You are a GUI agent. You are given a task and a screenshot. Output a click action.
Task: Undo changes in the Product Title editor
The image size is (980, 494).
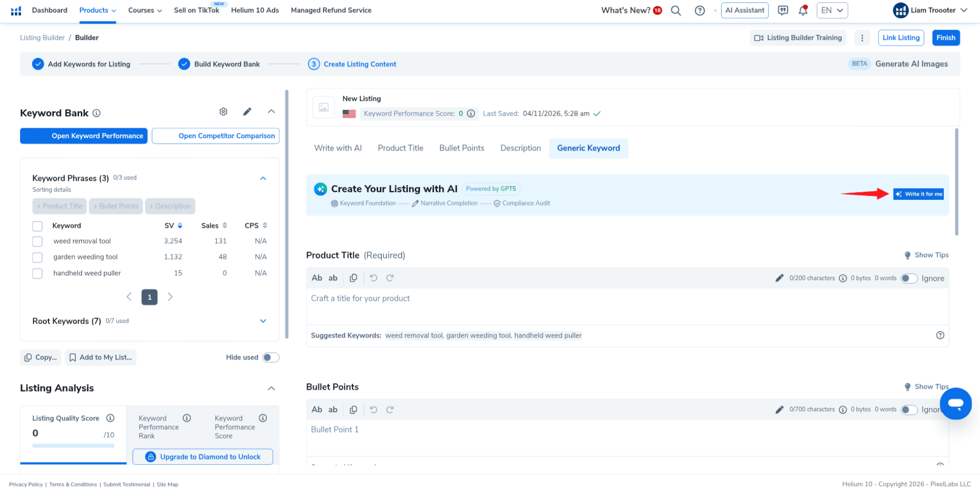coord(373,278)
